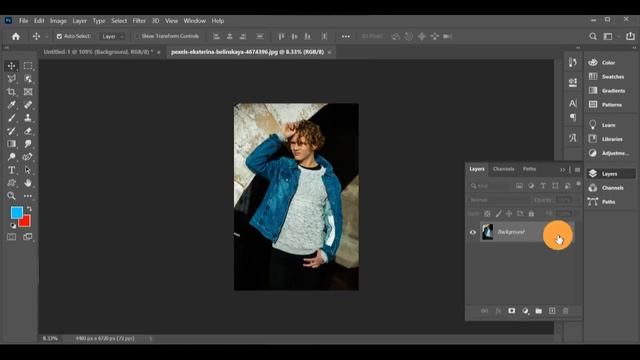Open the Layers panel hamburger menu
The height and width of the screenshot is (360, 640).
coord(577,170)
